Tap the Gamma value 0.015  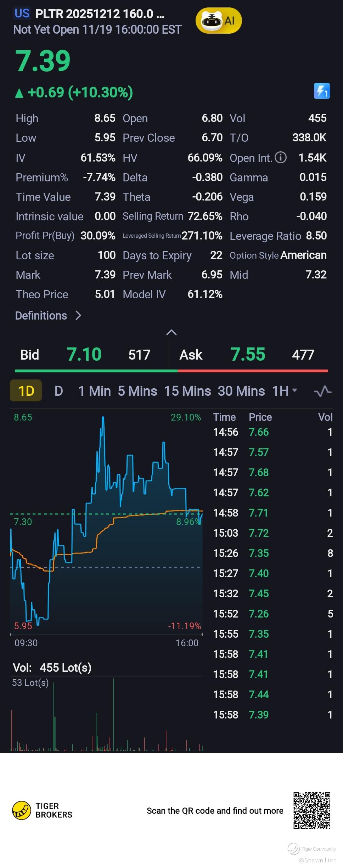[313, 177]
